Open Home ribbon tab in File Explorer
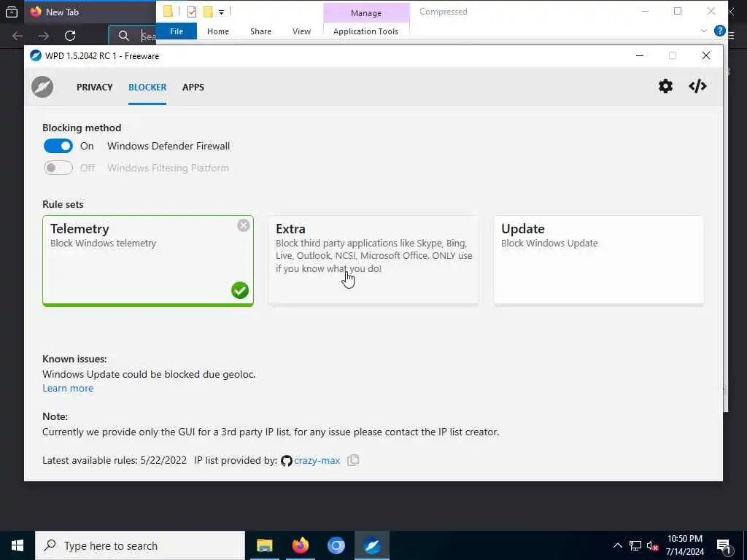 (x=217, y=31)
